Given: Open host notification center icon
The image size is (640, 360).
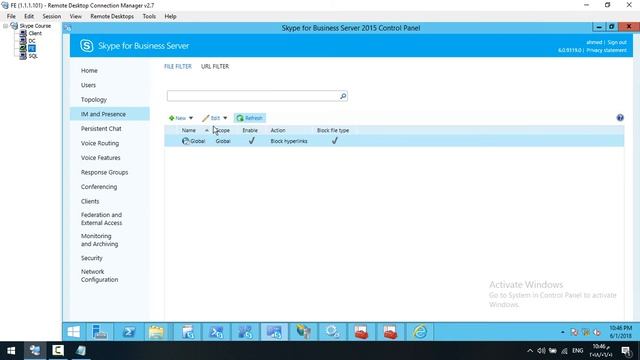Looking at the screenshot, I should coord(627,351).
